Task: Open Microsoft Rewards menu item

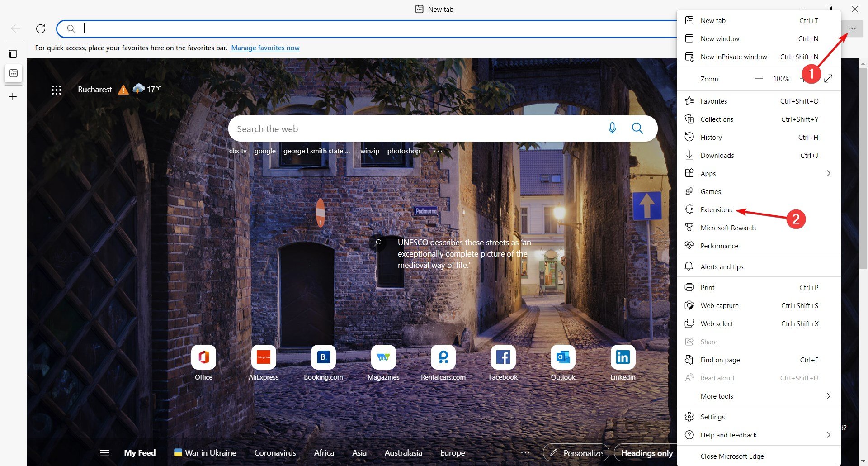Action: (x=759, y=228)
